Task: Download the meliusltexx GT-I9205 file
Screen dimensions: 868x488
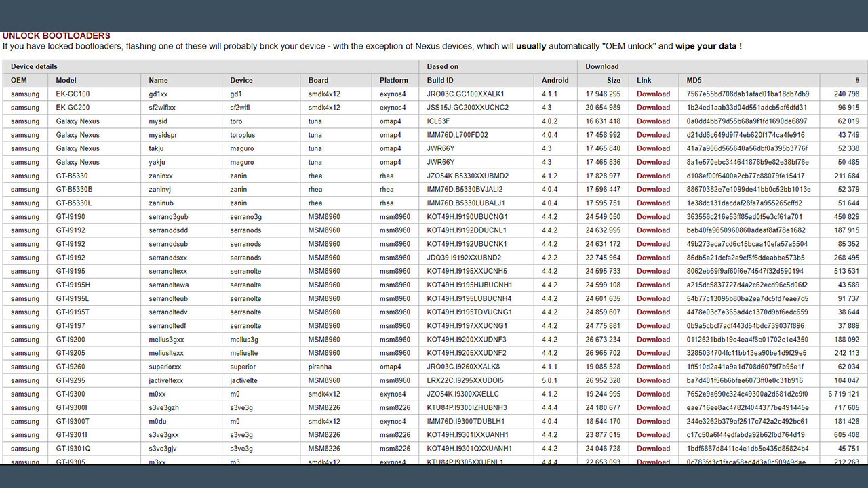Action: pos(653,353)
